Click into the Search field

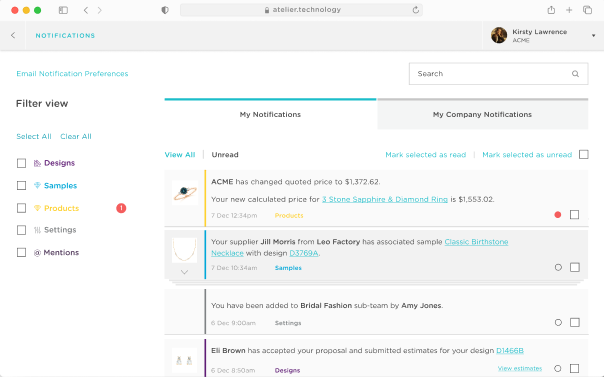(498, 74)
